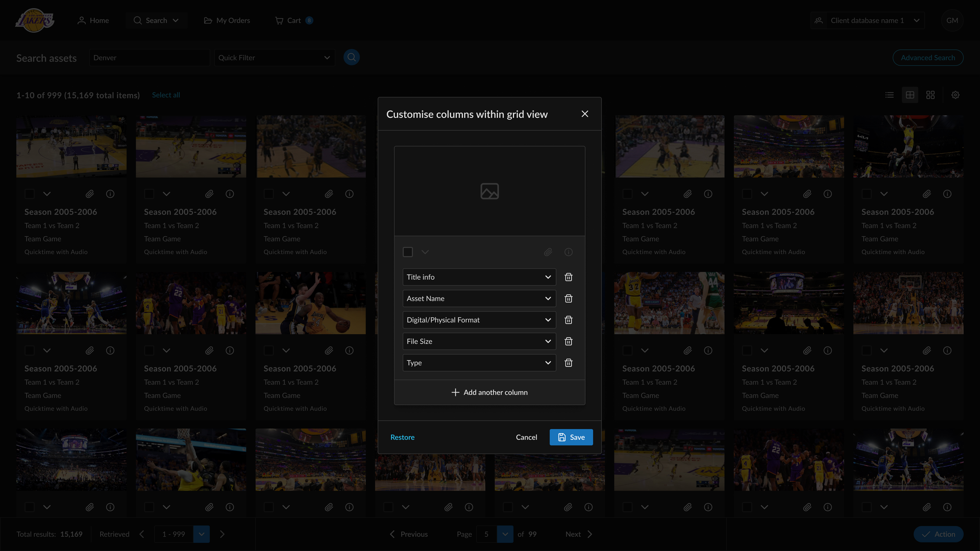Check the box on top-right asset card
The height and width of the screenshot is (551, 980).
866,194
